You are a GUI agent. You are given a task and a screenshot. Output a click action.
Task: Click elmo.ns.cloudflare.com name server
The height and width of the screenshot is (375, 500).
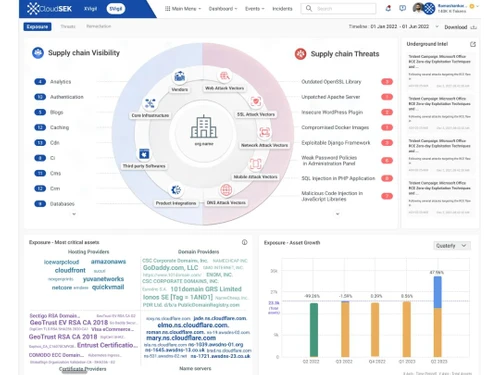pyautogui.click(x=193, y=325)
